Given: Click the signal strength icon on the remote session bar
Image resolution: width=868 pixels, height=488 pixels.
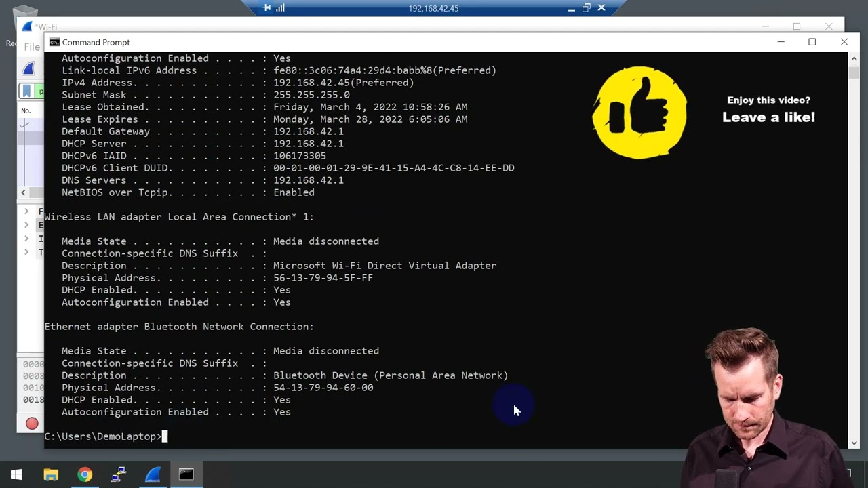Looking at the screenshot, I should click(x=280, y=8).
